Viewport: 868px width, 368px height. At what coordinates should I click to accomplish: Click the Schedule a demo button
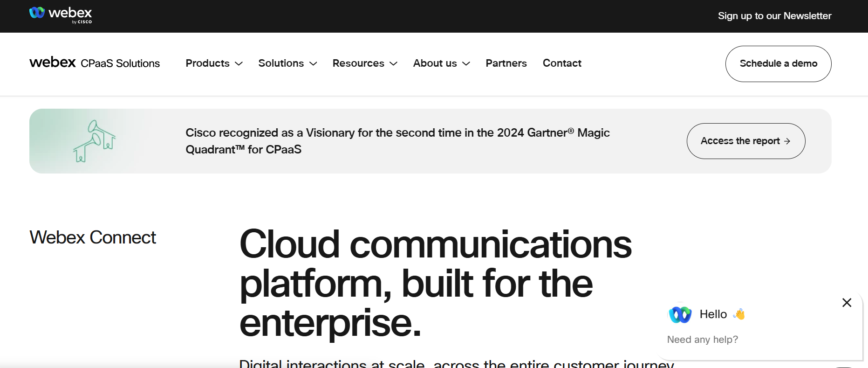(778, 64)
